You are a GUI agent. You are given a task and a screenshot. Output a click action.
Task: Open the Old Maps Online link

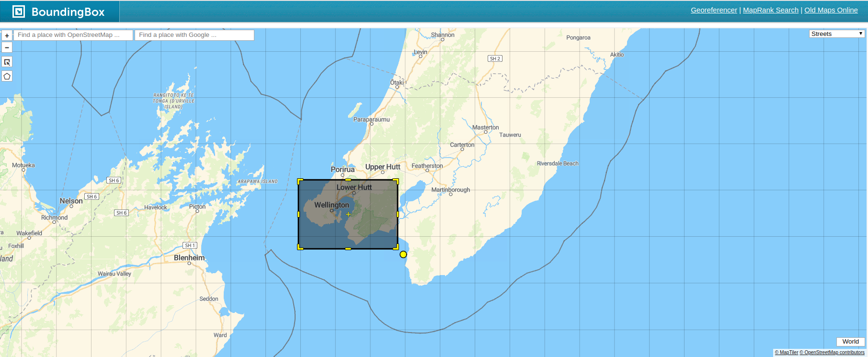coord(831,10)
